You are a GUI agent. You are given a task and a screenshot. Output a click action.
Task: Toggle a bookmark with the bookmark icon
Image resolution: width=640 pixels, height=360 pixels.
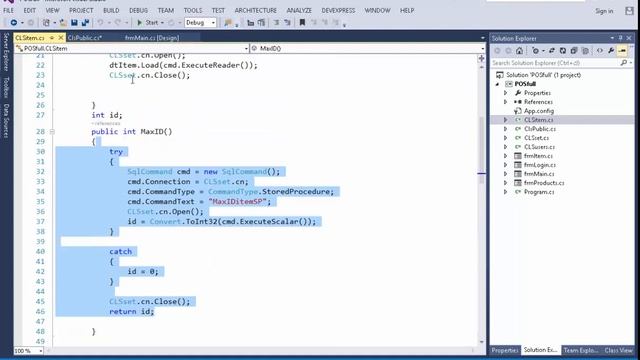(302, 23)
